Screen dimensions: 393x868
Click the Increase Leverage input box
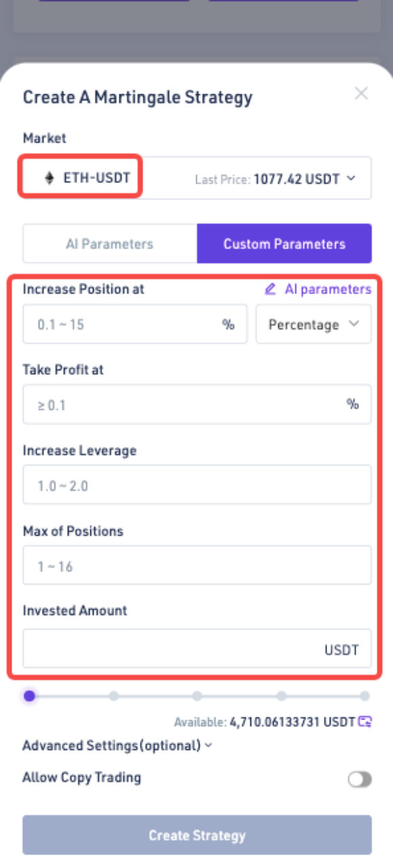[197, 485]
